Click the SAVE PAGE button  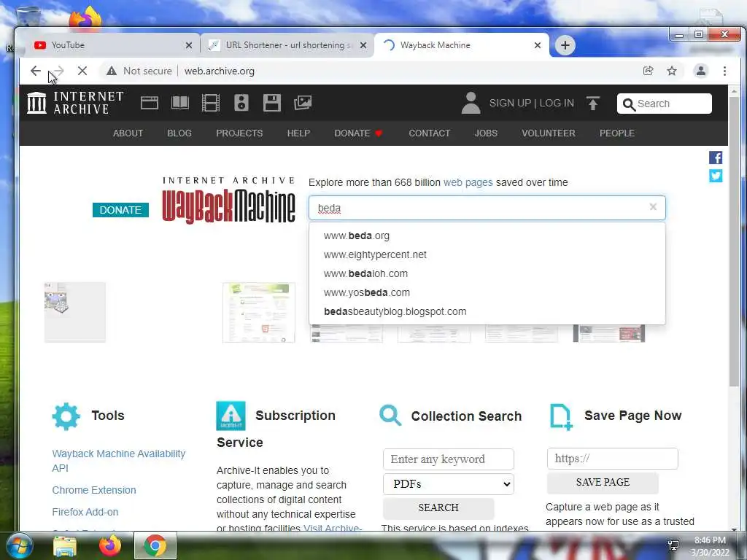pyautogui.click(x=603, y=483)
